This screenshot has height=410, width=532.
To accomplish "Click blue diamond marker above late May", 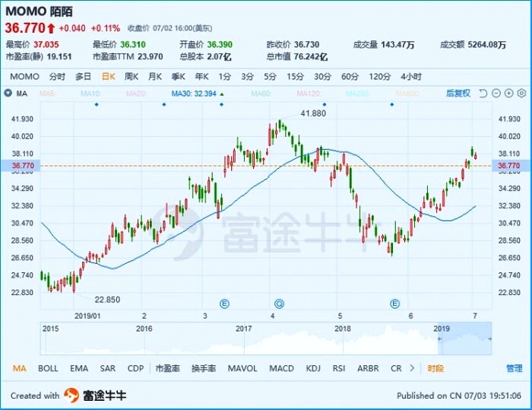I will pos(392,105).
